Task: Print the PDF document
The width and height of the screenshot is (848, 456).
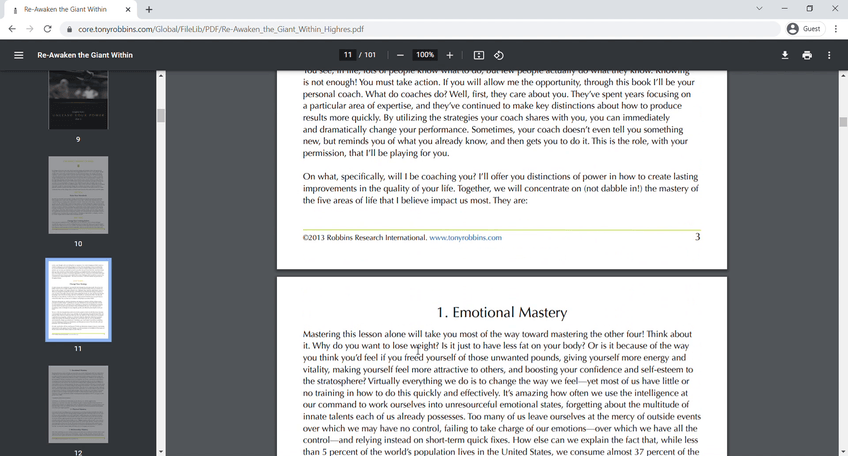Action: coord(807,55)
